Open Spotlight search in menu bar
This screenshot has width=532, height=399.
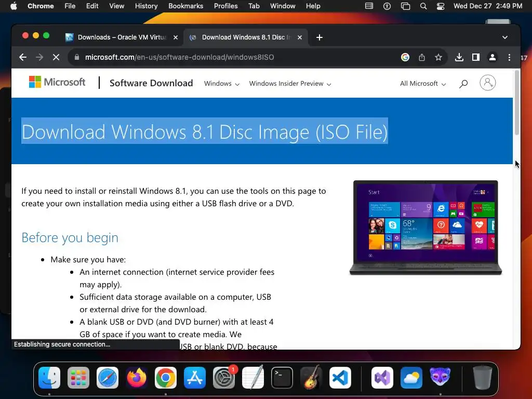point(423,6)
